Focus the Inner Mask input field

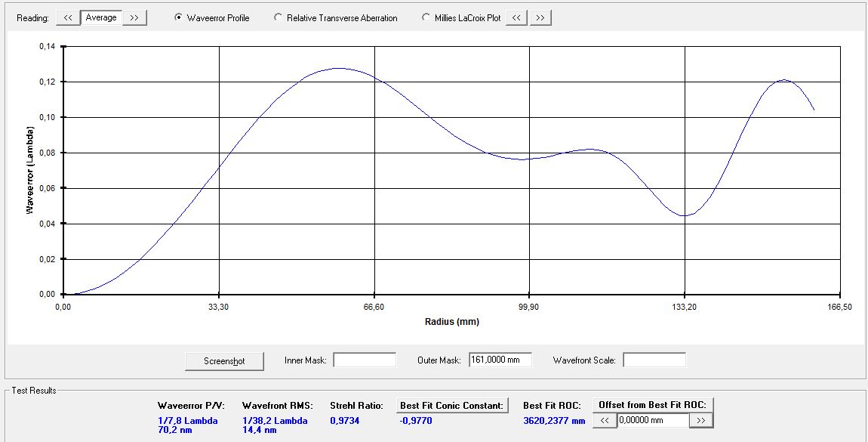click(365, 360)
